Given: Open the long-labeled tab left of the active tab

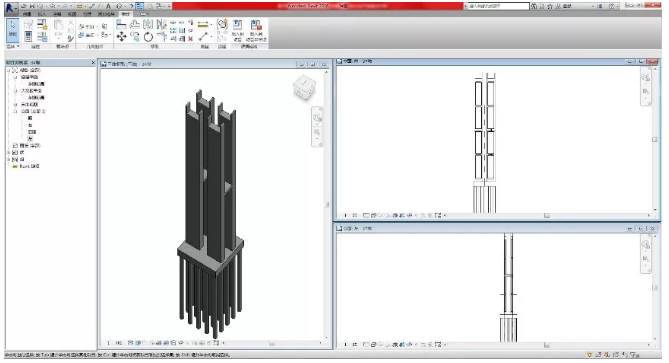Looking at the screenshot, I should pyautogui.click(x=106, y=14).
